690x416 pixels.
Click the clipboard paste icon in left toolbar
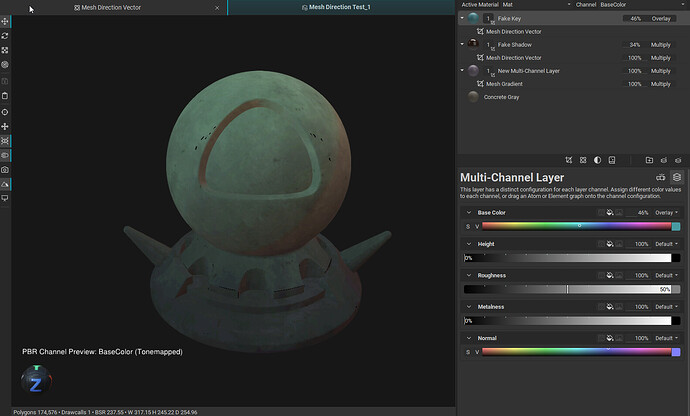coord(6,96)
